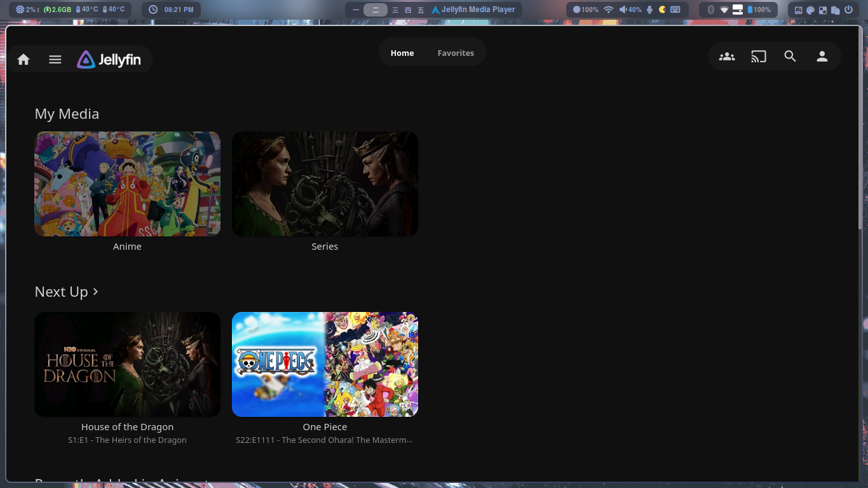Open the search magnifier icon
Viewport: 868px width, 488px height.
point(790,57)
